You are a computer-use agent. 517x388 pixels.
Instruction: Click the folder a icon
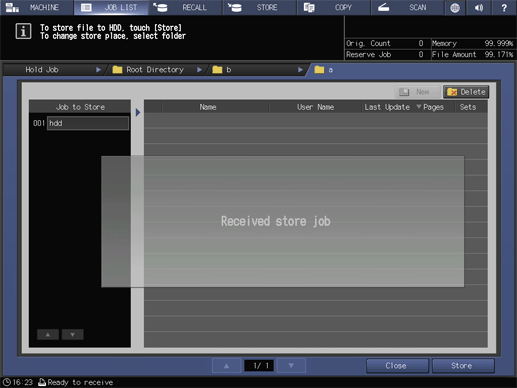tap(319, 69)
